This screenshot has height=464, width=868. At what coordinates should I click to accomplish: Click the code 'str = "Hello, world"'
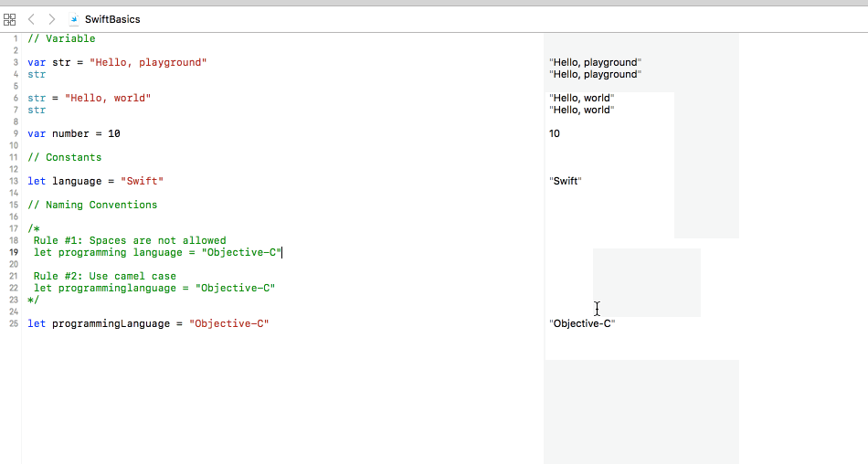90,98
